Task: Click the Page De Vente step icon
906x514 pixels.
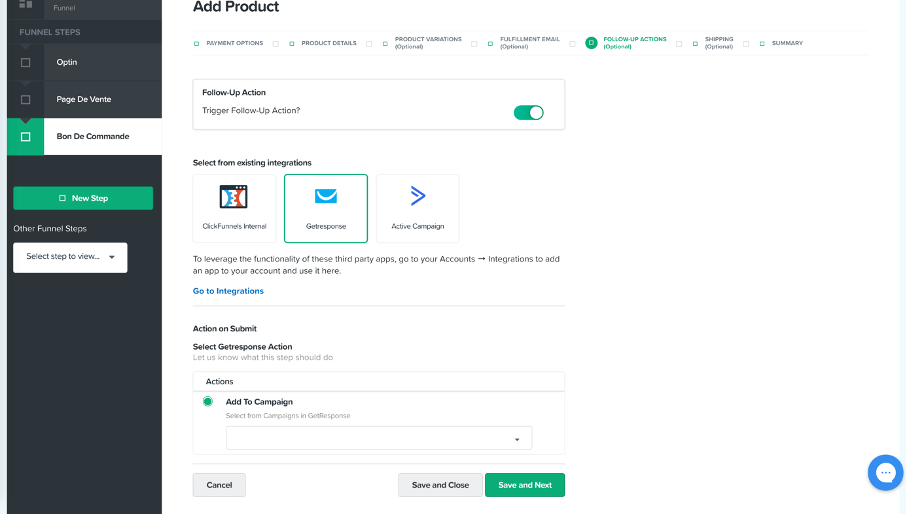Action: 25,99
